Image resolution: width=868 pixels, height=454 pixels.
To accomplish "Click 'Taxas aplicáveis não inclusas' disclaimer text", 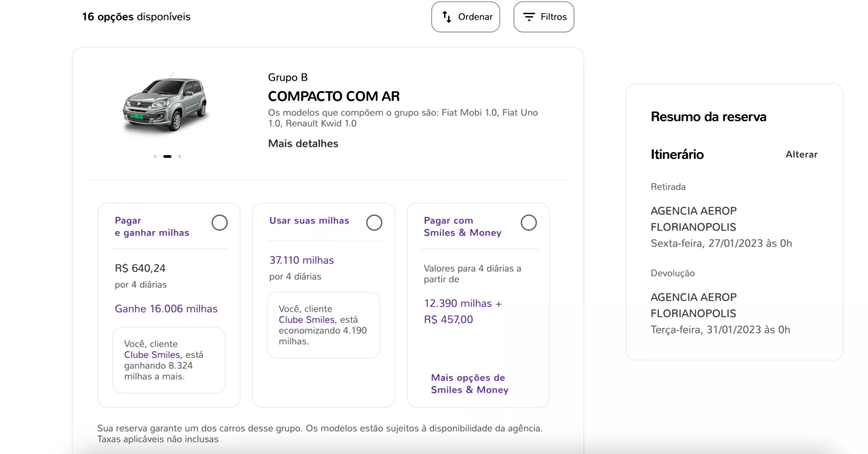I will [158, 439].
